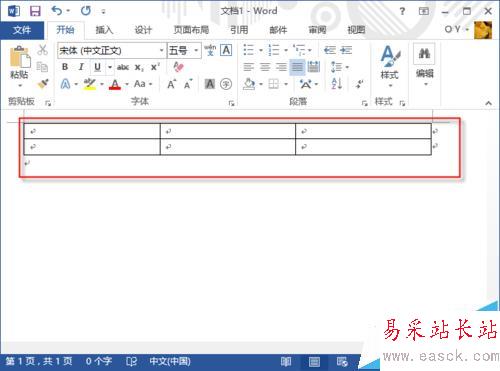Center the text
Viewport: 500px width, 371px height.
tap(265, 67)
